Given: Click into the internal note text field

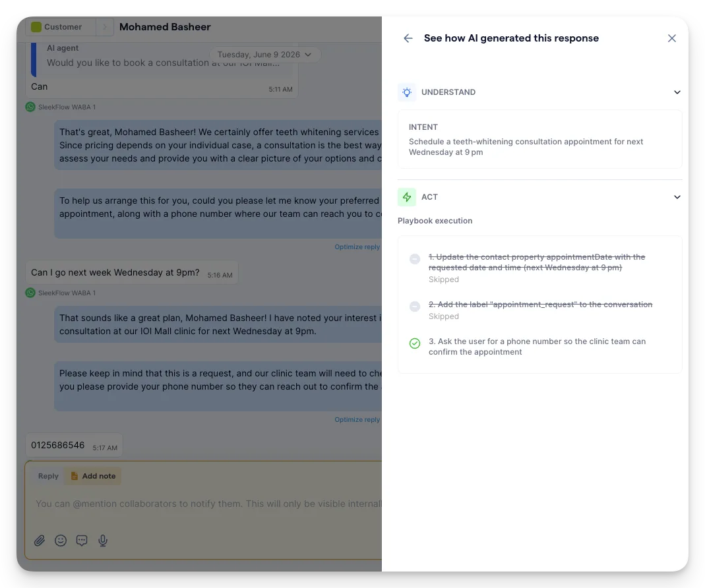Looking at the screenshot, I should 208,504.
